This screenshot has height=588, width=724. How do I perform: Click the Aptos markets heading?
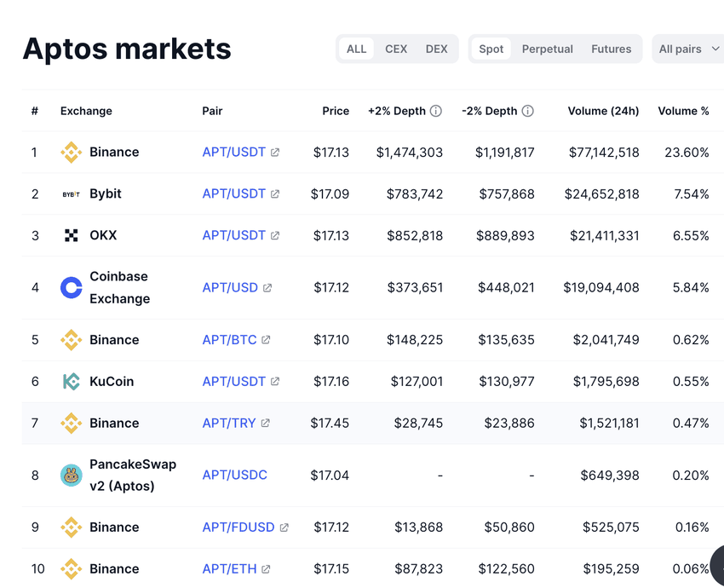point(127,49)
